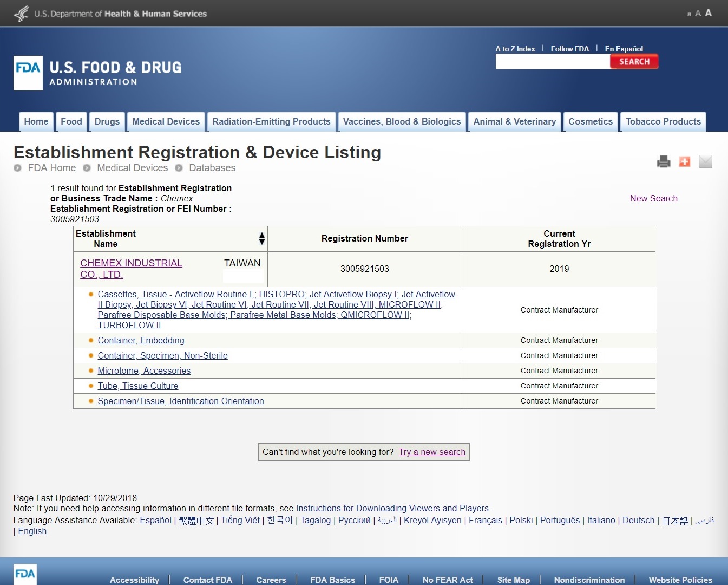Open the FOIA footer link
The width and height of the screenshot is (728, 585).
click(389, 580)
